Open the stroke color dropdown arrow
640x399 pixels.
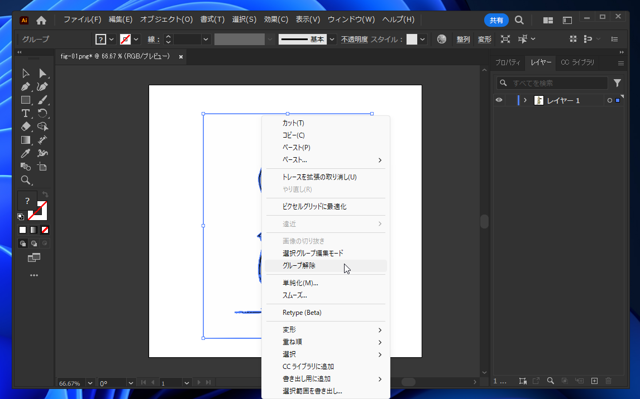click(x=136, y=39)
